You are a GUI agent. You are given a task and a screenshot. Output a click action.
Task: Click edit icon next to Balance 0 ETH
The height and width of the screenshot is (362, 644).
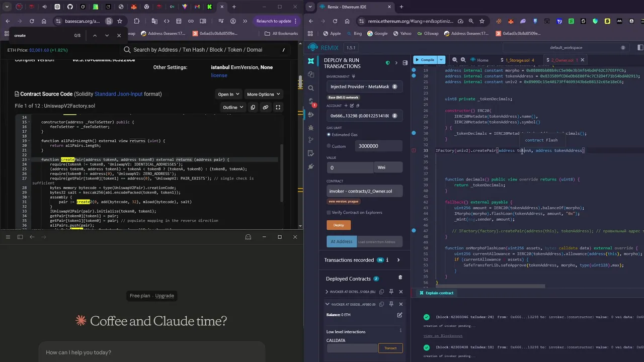click(x=399, y=315)
